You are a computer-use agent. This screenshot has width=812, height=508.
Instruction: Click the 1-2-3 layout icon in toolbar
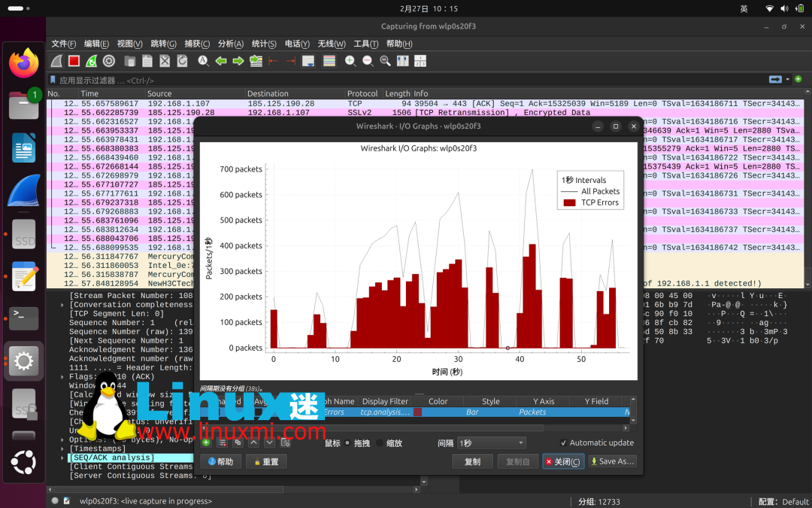tap(420, 61)
